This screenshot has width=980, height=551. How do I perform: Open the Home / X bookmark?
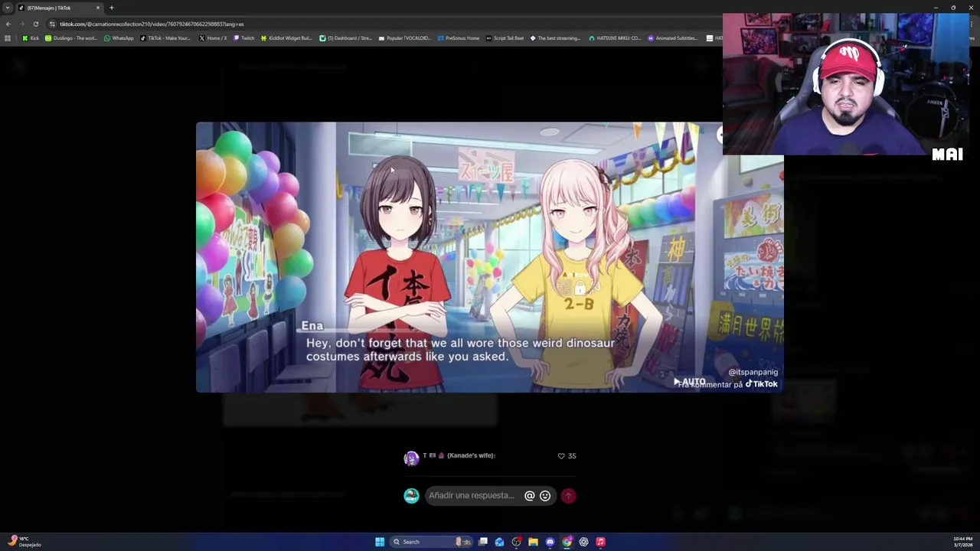tap(213, 38)
